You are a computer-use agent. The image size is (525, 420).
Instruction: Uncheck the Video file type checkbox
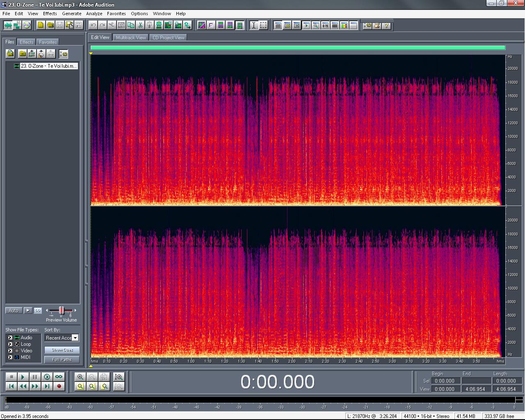(x=10, y=351)
